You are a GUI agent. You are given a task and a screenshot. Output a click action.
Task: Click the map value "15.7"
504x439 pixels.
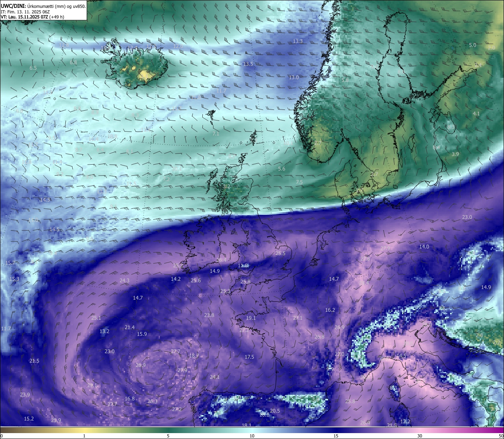click(x=11, y=263)
